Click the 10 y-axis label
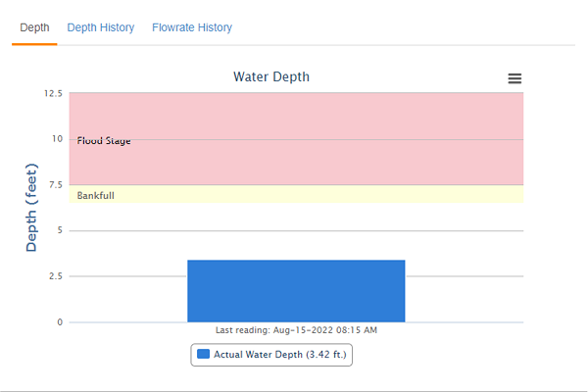This screenshot has height=392, width=588. click(x=57, y=139)
